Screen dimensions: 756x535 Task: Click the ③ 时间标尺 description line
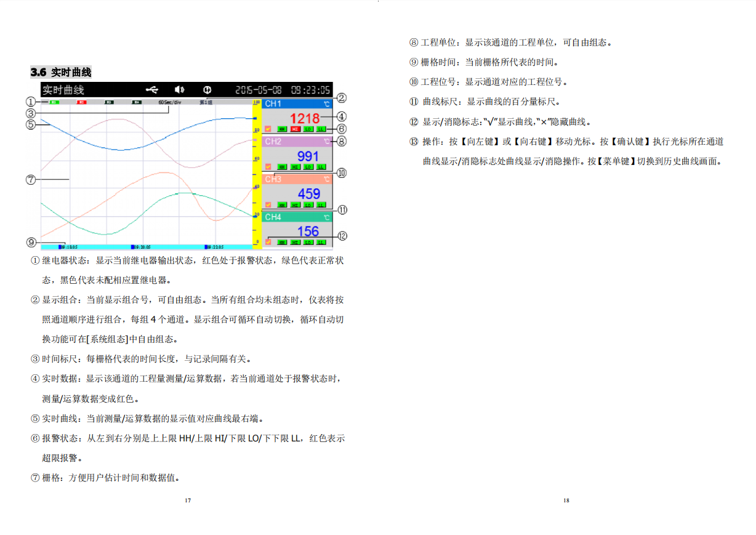point(141,359)
